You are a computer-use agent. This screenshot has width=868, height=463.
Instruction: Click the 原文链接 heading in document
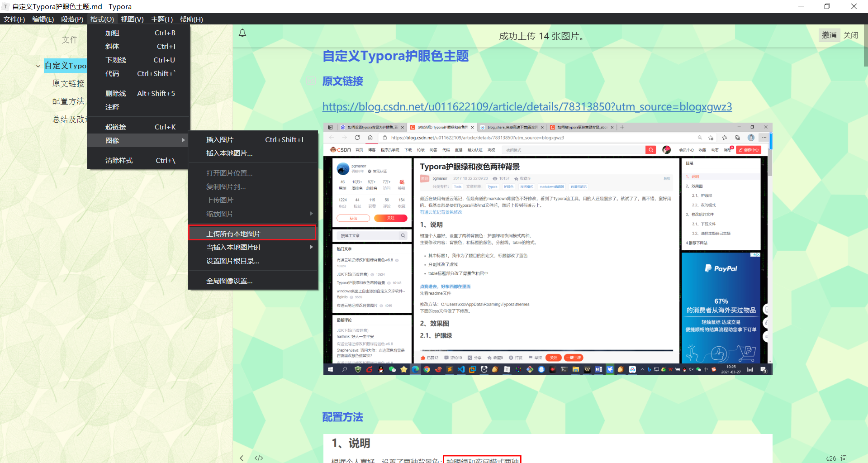point(343,81)
